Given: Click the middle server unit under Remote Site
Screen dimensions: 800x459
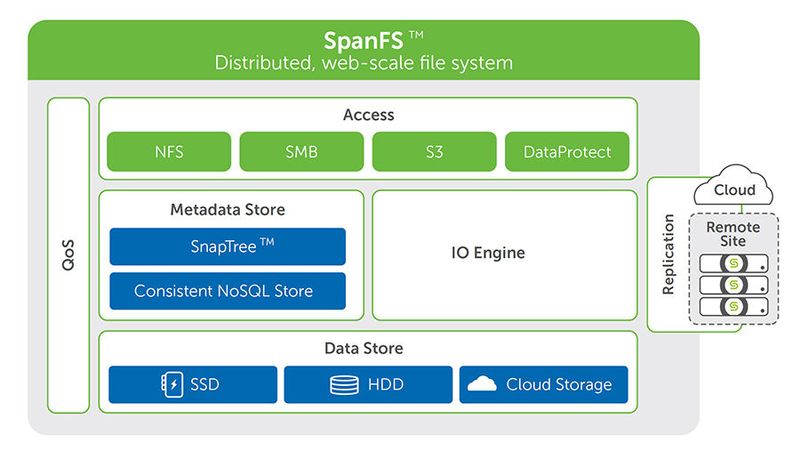Looking at the screenshot, I should point(734,285).
